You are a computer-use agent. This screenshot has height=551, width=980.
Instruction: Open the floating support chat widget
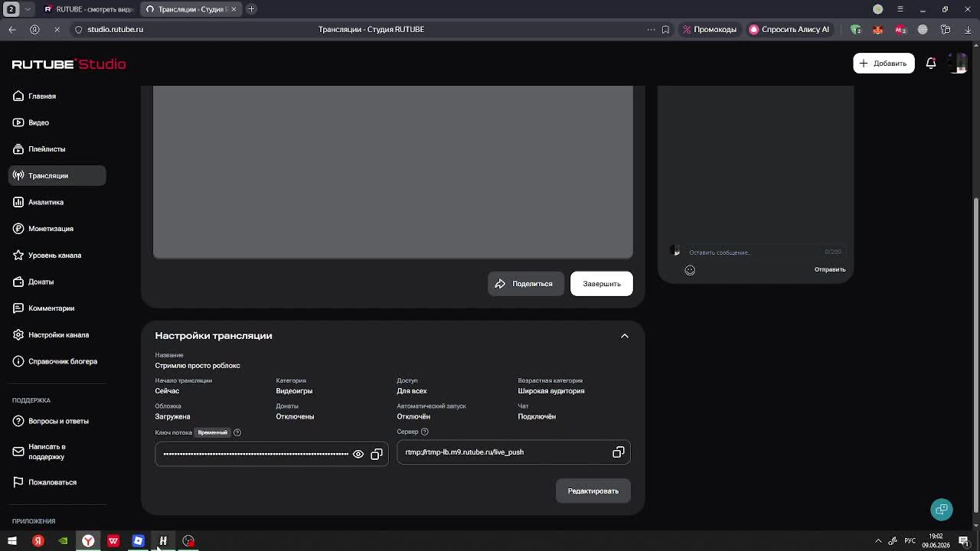pyautogui.click(x=942, y=510)
